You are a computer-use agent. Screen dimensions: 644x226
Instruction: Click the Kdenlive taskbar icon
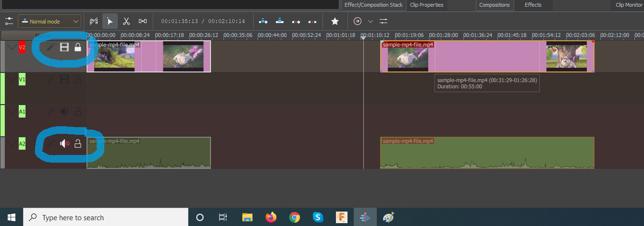(x=365, y=217)
